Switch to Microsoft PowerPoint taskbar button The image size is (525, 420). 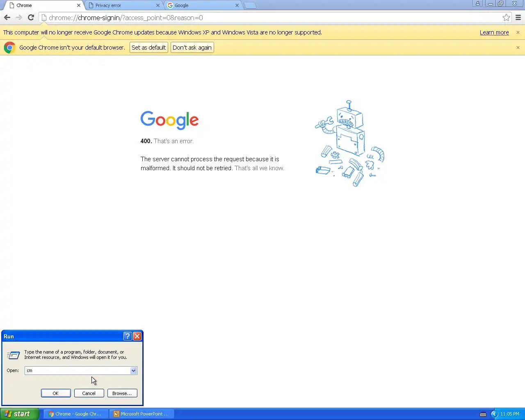[x=142, y=414]
